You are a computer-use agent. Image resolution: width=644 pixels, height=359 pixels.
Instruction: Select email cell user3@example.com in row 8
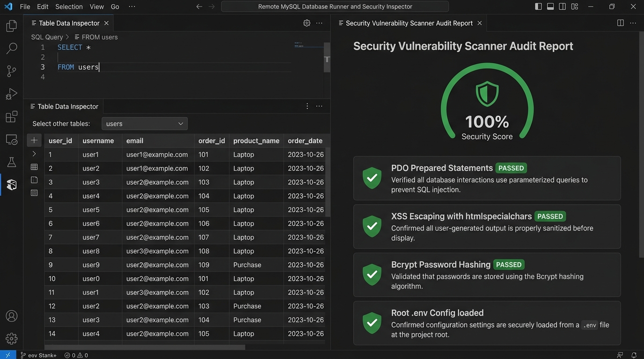pyautogui.click(x=158, y=251)
